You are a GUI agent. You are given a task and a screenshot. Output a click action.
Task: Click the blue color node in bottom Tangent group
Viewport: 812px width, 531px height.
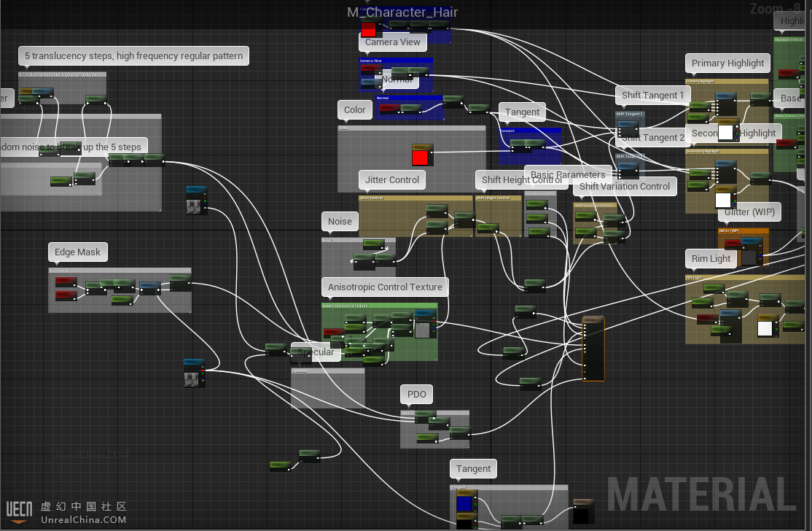[464, 503]
